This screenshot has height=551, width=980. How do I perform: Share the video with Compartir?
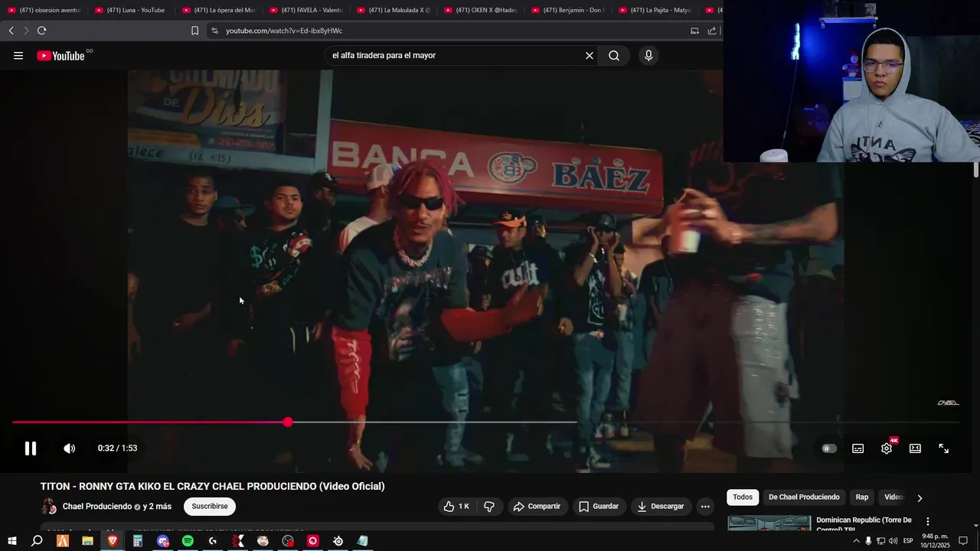537,507
